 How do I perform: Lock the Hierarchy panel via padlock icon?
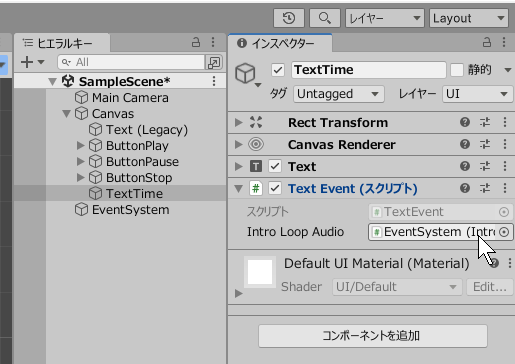[x=196, y=42]
